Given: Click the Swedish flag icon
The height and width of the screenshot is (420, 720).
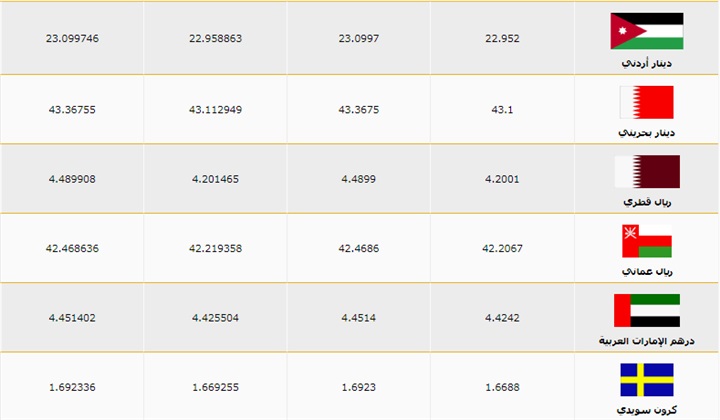Looking at the screenshot, I should point(647,380).
